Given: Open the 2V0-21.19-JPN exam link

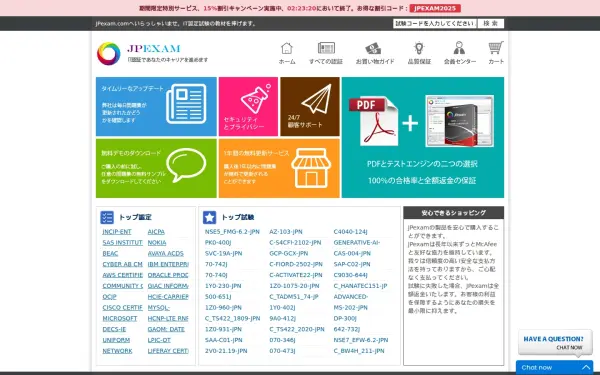Looking at the screenshot, I should tap(226, 351).
